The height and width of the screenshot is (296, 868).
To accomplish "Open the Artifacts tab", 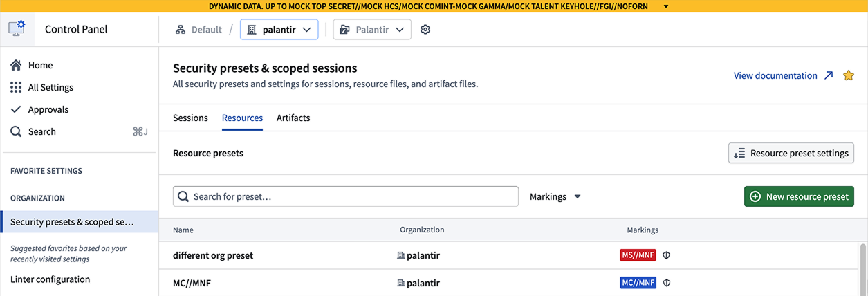I will click(x=293, y=118).
